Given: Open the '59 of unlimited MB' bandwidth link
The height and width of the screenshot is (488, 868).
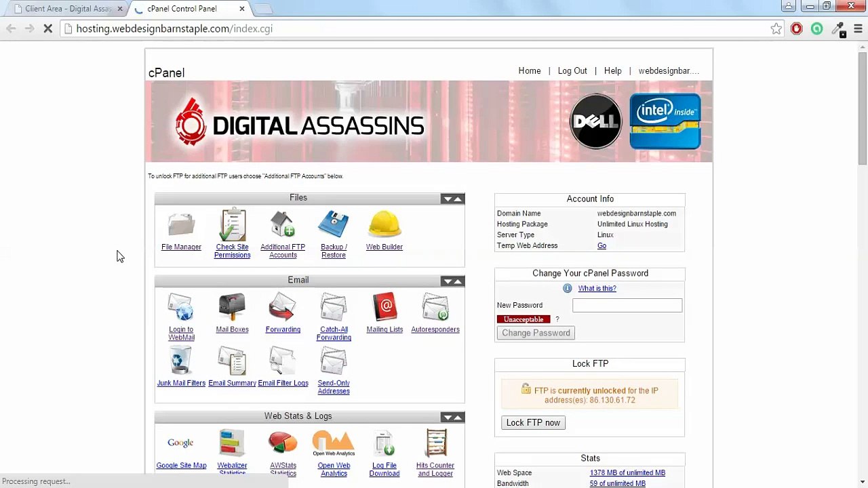Looking at the screenshot, I should (x=617, y=483).
